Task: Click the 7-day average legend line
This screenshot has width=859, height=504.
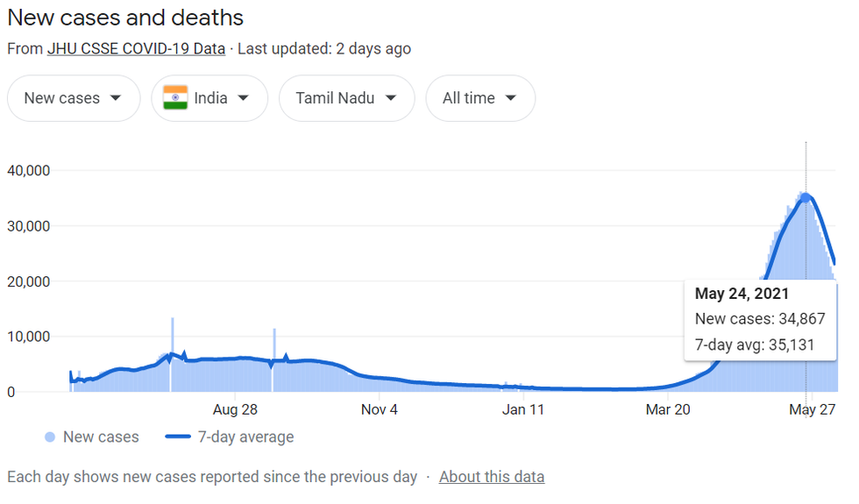Action: coord(178,437)
